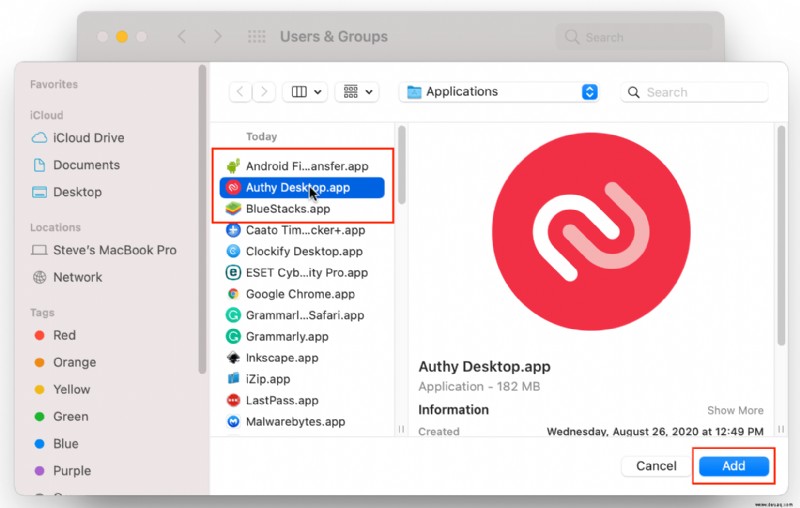The image size is (800, 508).
Task: Click the Grammarly for Safari icon
Action: [x=233, y=315]
